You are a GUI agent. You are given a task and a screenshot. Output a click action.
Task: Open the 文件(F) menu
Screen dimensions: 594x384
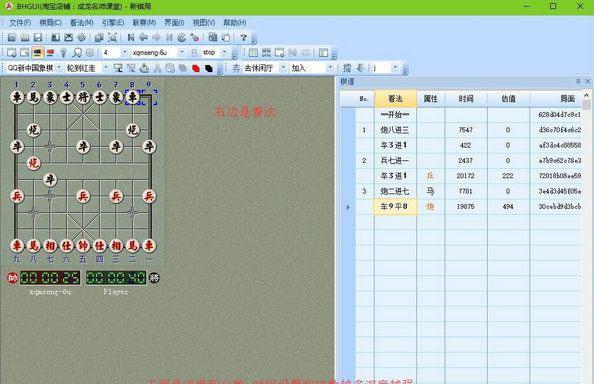(20, 23)
